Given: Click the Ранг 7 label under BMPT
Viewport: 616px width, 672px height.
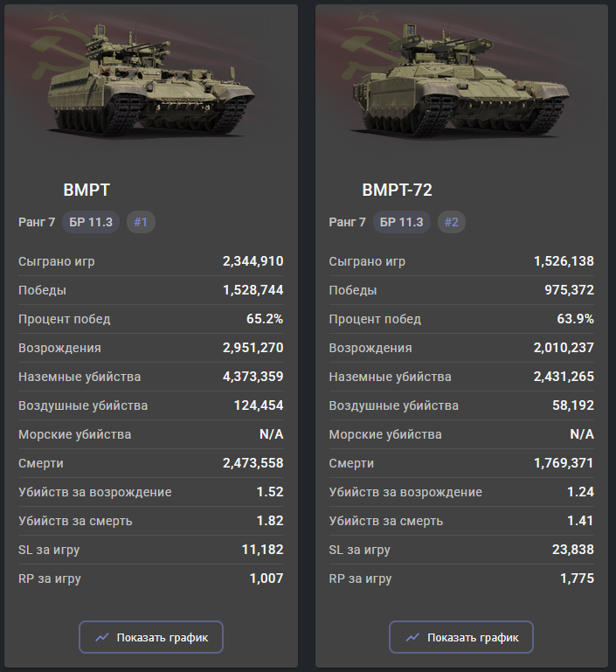Looking at the screenshot, I should [x=37, y=222].
